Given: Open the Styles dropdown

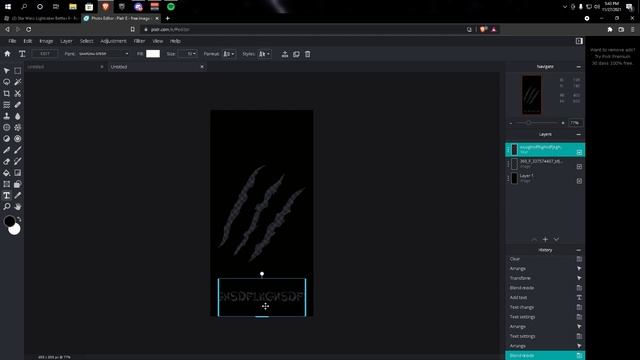Looking at the screenshot, I should (264, 54).
